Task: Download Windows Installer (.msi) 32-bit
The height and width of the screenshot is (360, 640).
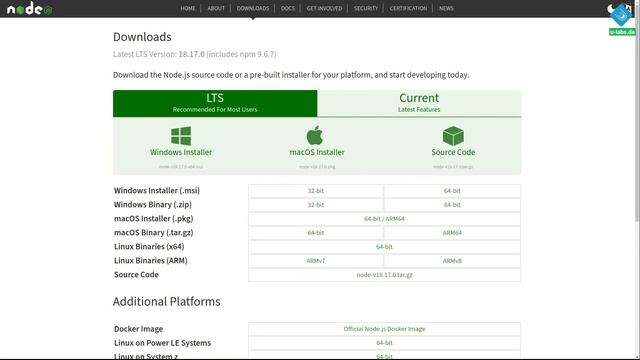Action: [x=316, y=191]
